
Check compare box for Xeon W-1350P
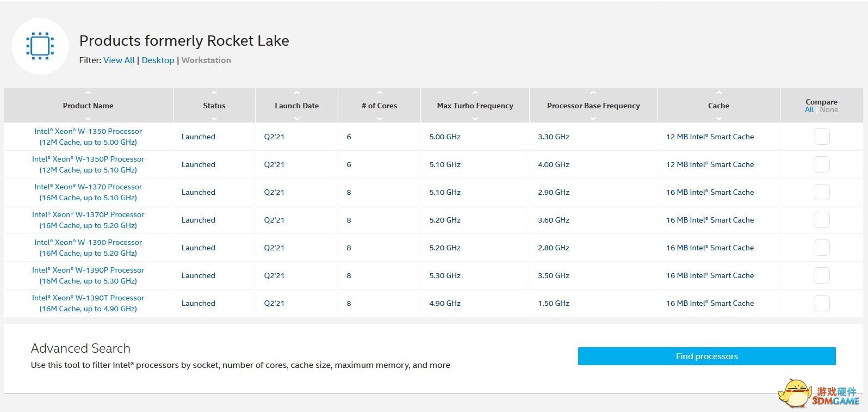[x=821, y=164]
